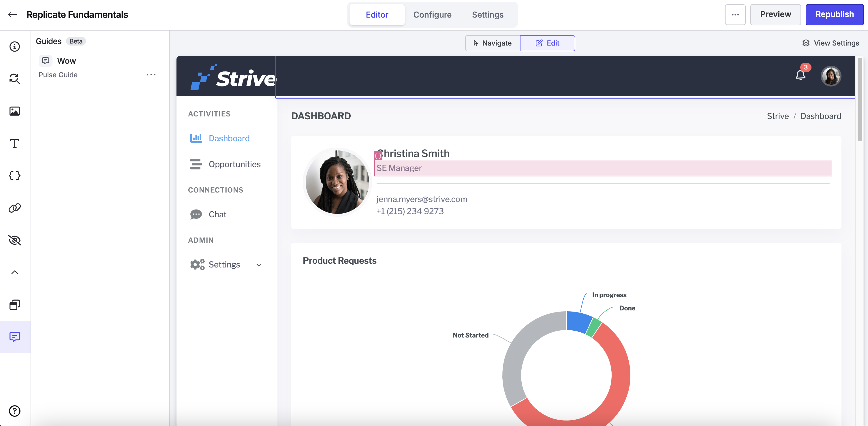Screen dimensions: 868x426
Task: Switch to Navigate mode
Action: (492, 43)
